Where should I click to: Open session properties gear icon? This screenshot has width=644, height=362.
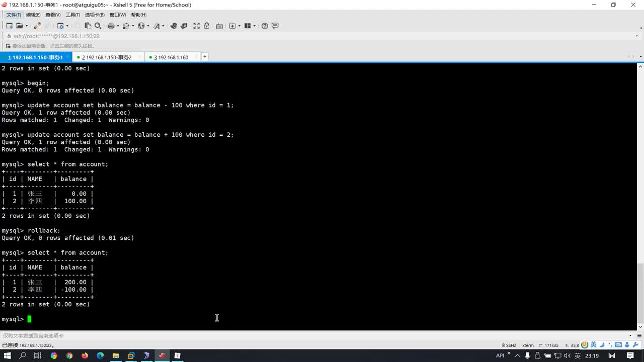(60, 26)
